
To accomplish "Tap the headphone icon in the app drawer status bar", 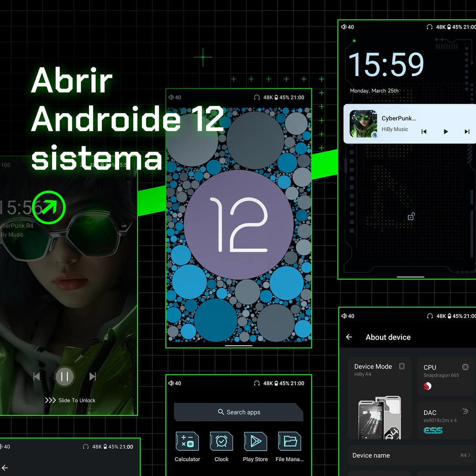I will pos(257,383).
